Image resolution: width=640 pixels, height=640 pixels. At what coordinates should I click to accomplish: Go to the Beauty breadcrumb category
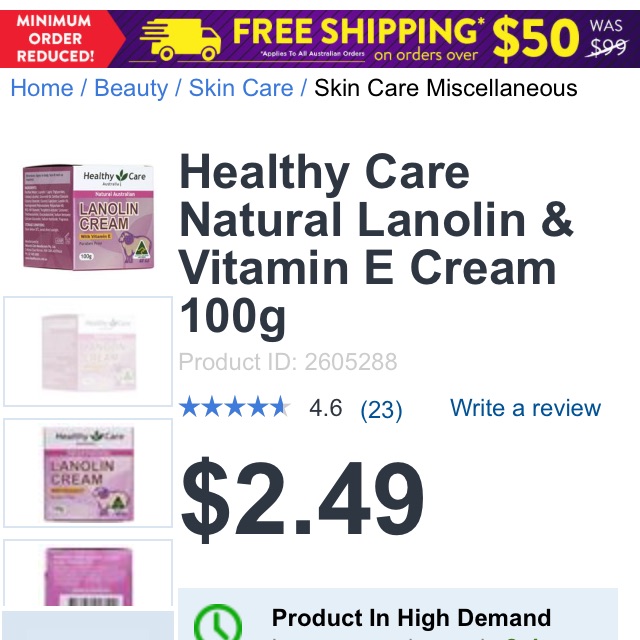pos(131,88)
